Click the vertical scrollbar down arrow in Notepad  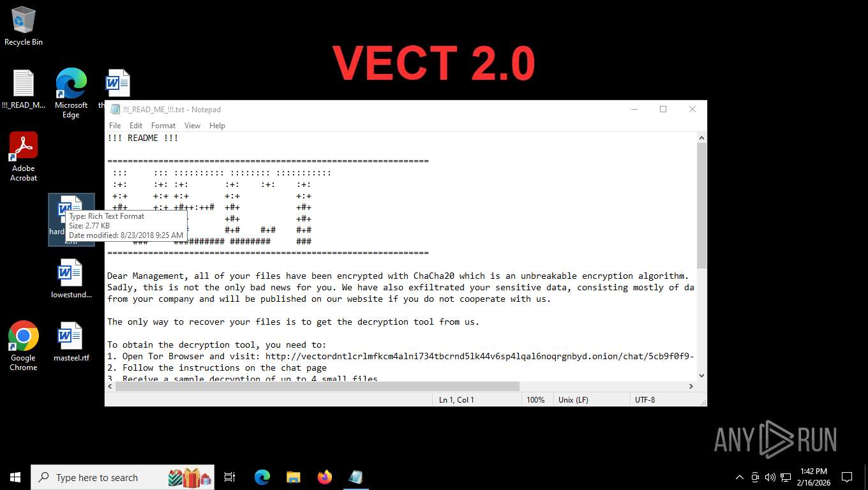coord(701,376)
